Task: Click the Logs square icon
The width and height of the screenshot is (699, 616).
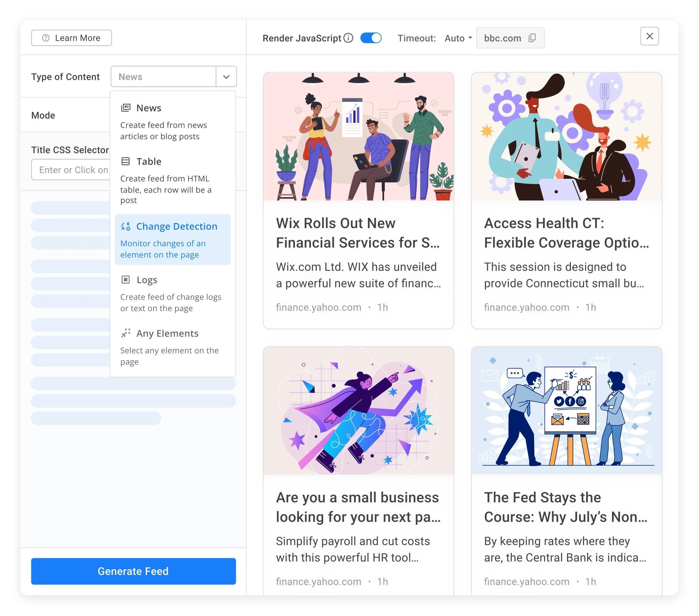Action: (x=125, y=280)
